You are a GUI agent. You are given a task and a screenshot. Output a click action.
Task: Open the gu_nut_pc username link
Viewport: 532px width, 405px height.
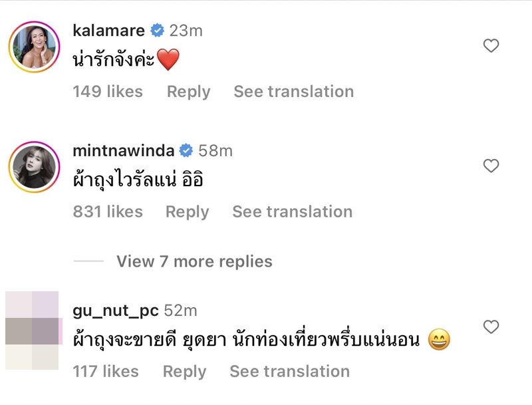(x=116, y=311)
